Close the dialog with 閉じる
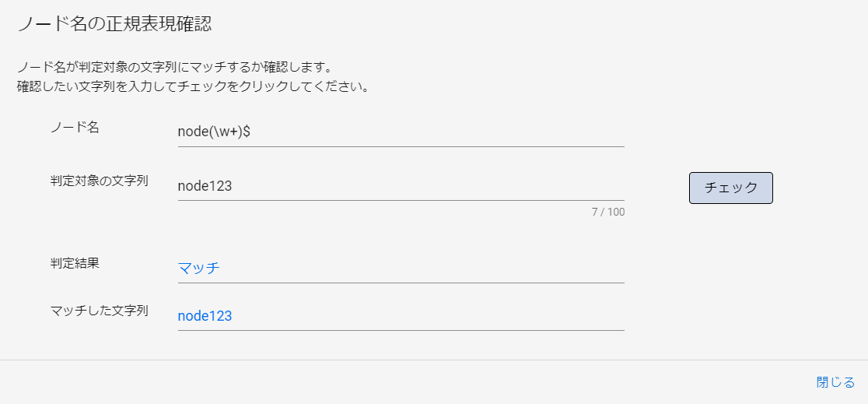This screenshot has height=404, width=868. pyautogui.click(x=835, y=382)
